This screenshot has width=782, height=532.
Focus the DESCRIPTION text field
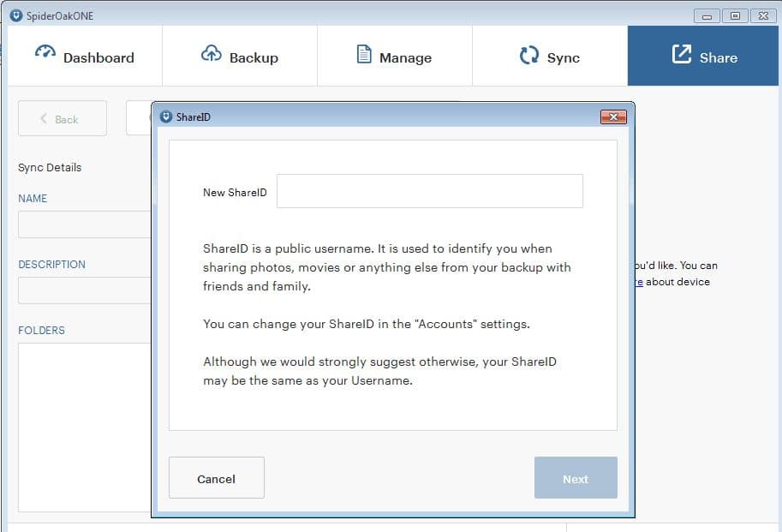tap(85, 290)
